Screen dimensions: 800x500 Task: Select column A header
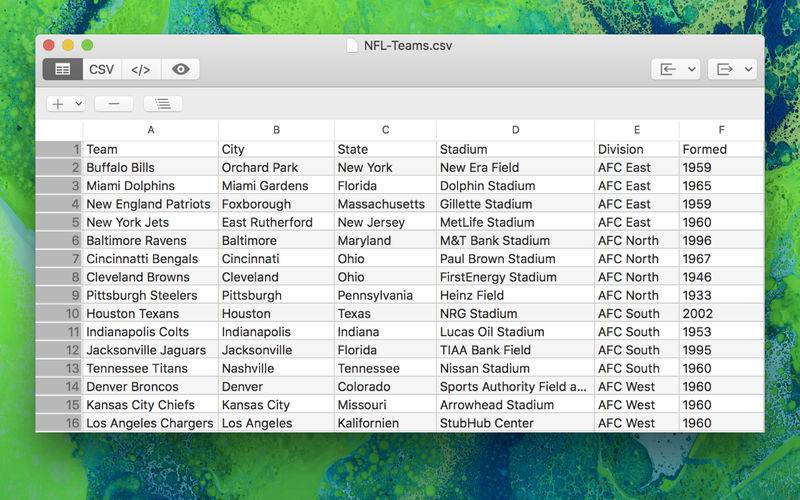[x=151, y=130]
